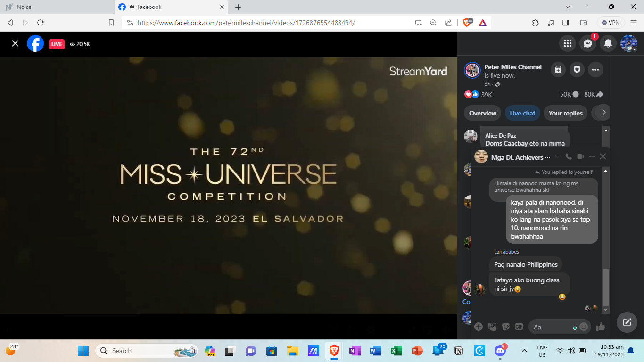Open File Explorer from taskbar

coord(293,351)
